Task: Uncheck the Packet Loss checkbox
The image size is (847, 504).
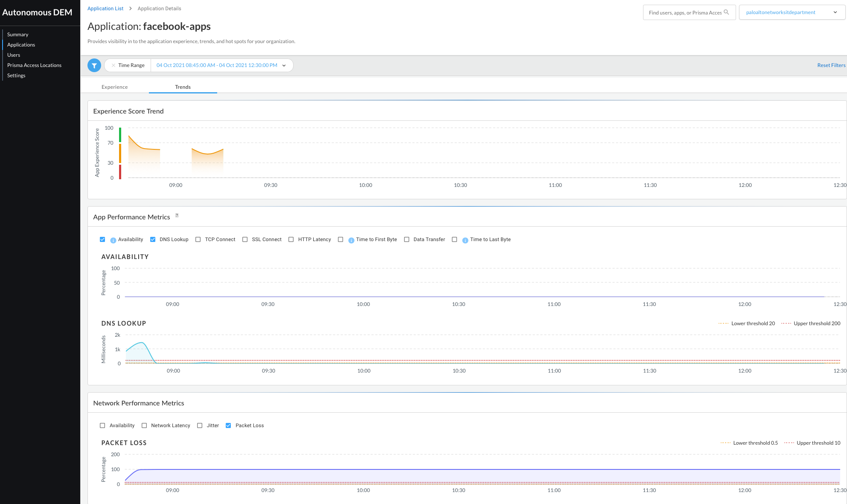Action: [228, 425]
